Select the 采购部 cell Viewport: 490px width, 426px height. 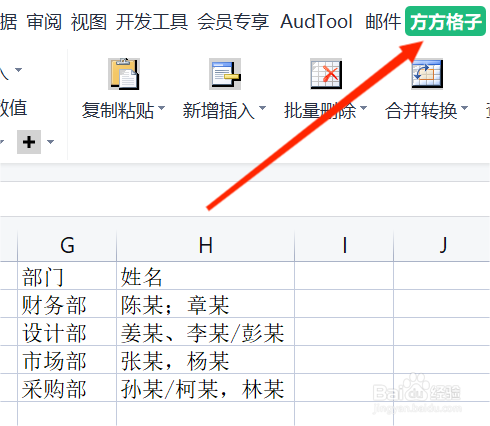tap(67, 388)
